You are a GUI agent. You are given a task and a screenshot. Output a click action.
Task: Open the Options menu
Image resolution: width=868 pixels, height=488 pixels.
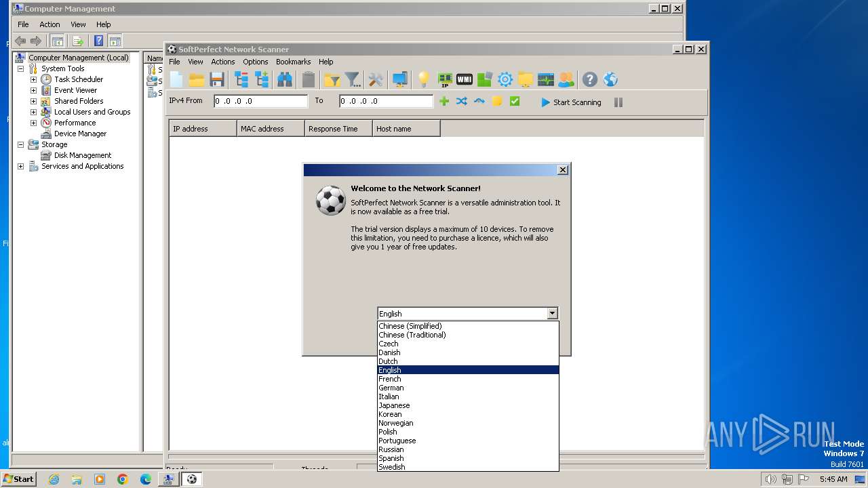pyautogui.click(x=256, y=62)
